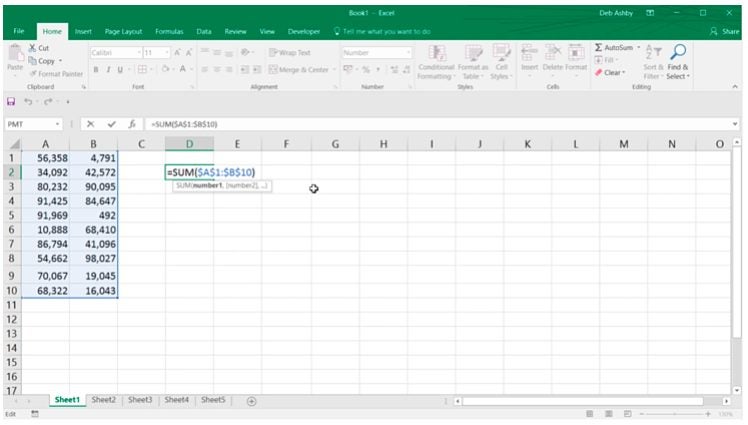
Task: Click the Format cells icon
Action: [x=576, y=52]
